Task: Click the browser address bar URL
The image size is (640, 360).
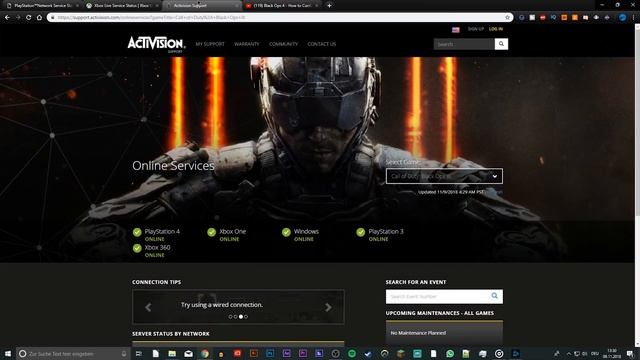Action: 151,18
